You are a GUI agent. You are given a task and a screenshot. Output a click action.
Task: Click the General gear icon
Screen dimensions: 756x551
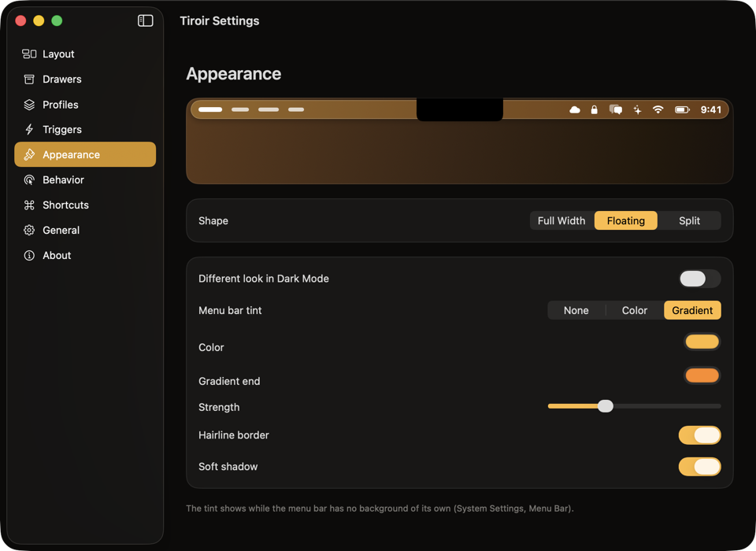tap(29, 230)
